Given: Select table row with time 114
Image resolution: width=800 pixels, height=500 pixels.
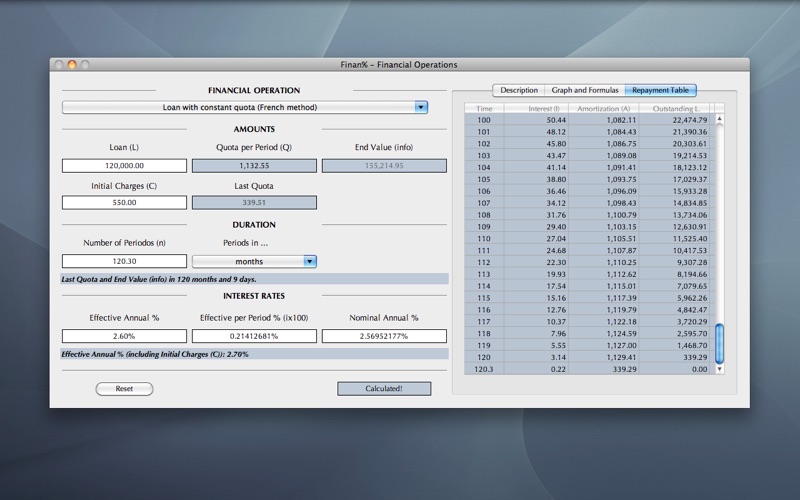Looking at the screenshot, I should coord(589,286).
